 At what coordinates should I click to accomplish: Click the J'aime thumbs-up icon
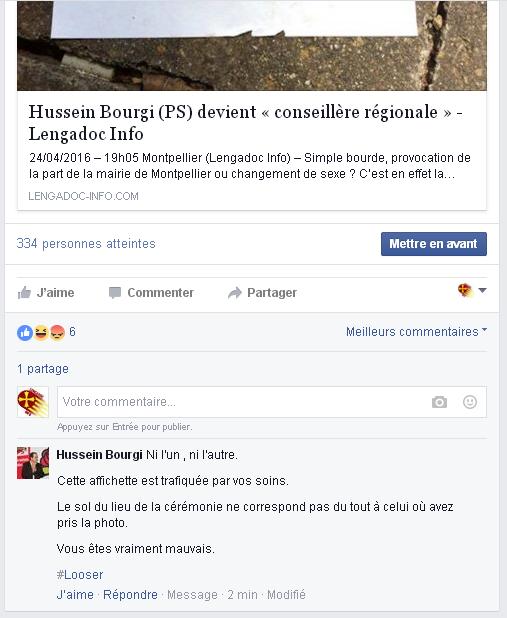[x=24, y=293]
